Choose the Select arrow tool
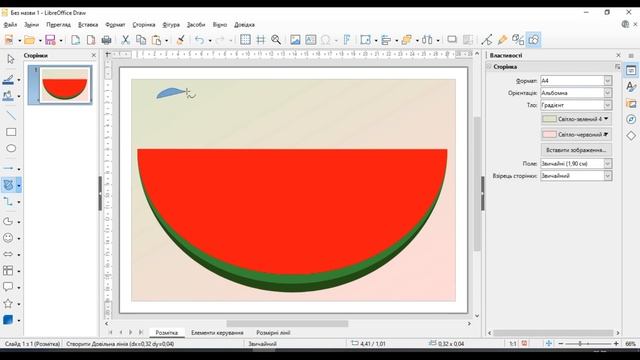 click(x=11, y=59)
